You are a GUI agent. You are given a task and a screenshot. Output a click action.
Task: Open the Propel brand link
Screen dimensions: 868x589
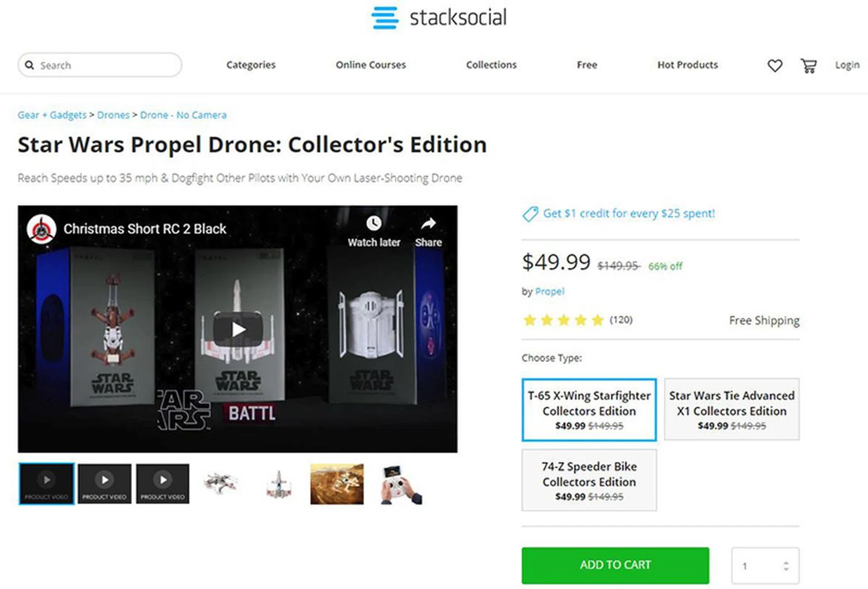[x=549, y=291]
